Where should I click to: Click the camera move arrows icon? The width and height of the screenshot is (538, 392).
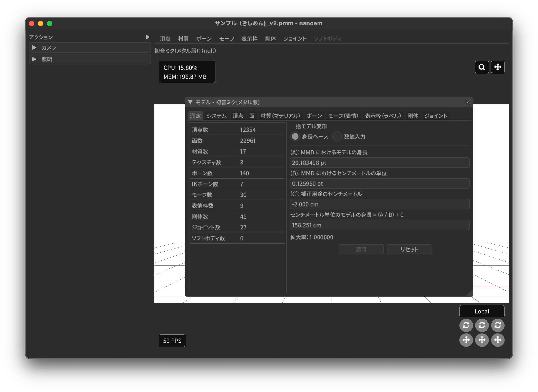tap(497, 67)
